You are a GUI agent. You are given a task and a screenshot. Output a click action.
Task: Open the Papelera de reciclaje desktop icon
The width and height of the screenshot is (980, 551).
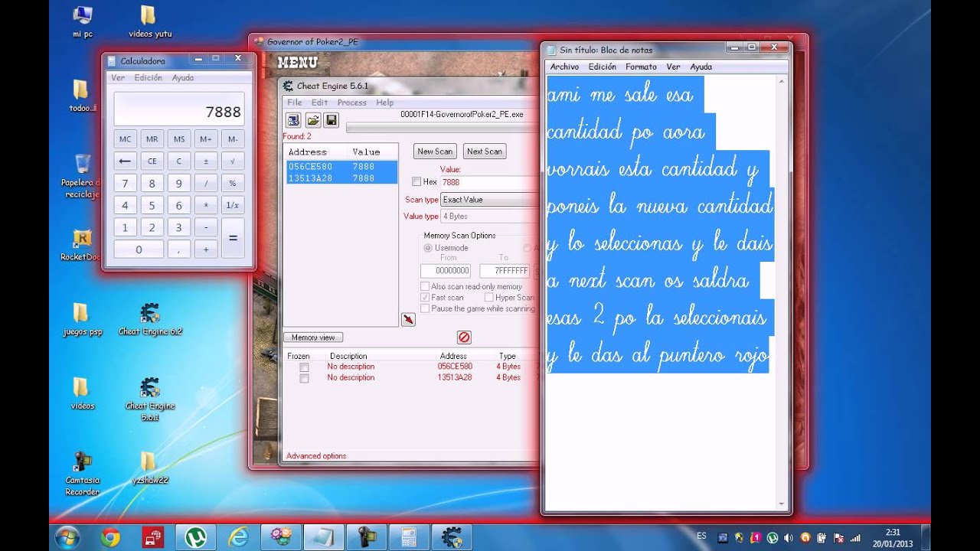(82, 176)
